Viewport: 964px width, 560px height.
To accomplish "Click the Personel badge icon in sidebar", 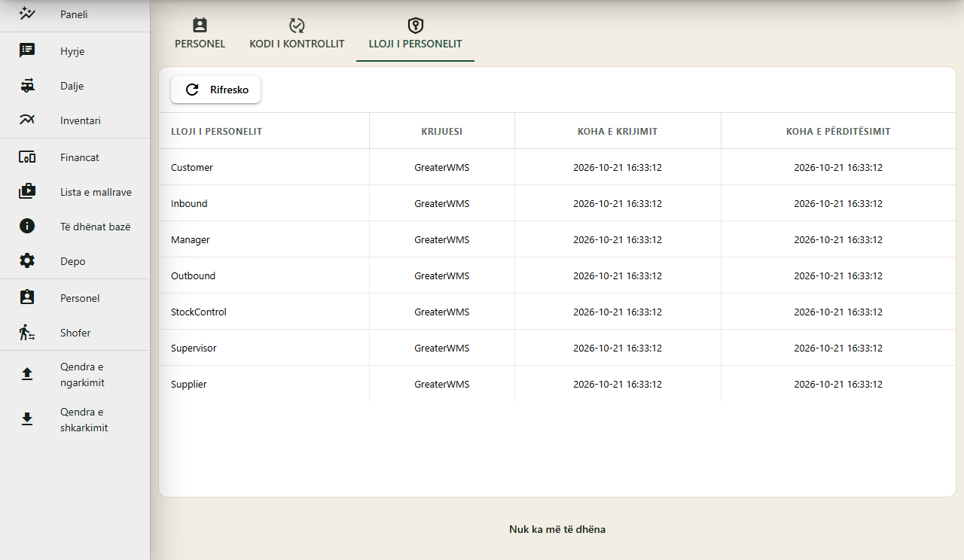I will pyautogui.click(x=27, y=298).
